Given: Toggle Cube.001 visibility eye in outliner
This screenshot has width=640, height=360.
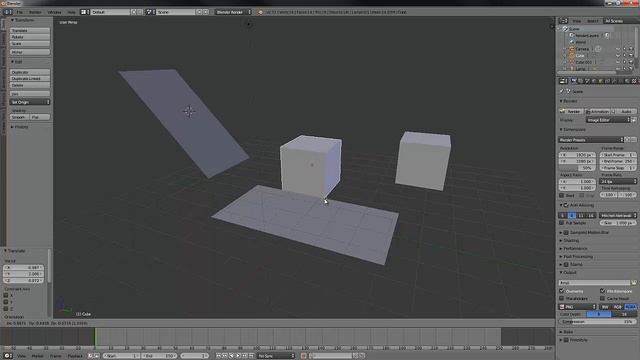Looking at the screenshot, I should pos(618,62).
